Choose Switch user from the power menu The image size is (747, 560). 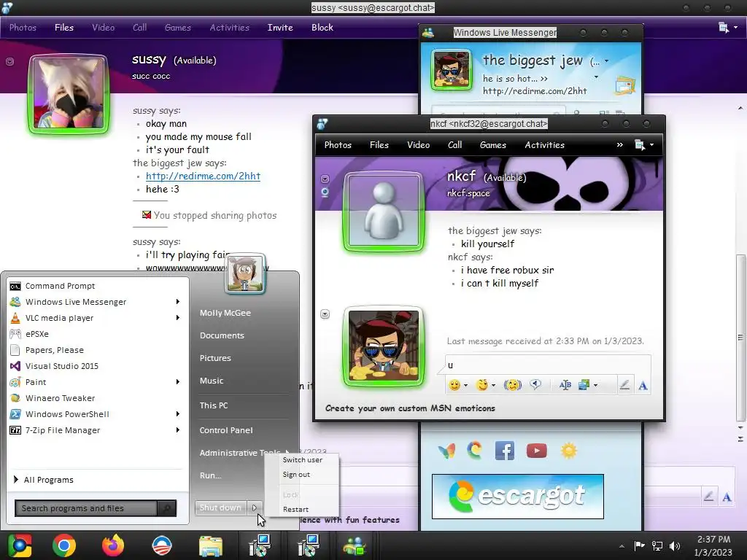(x=303, y=459)
